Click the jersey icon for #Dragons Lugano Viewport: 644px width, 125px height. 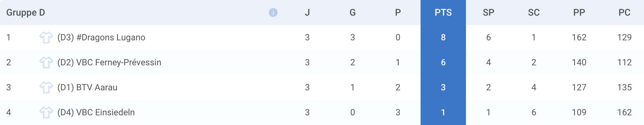46,37
